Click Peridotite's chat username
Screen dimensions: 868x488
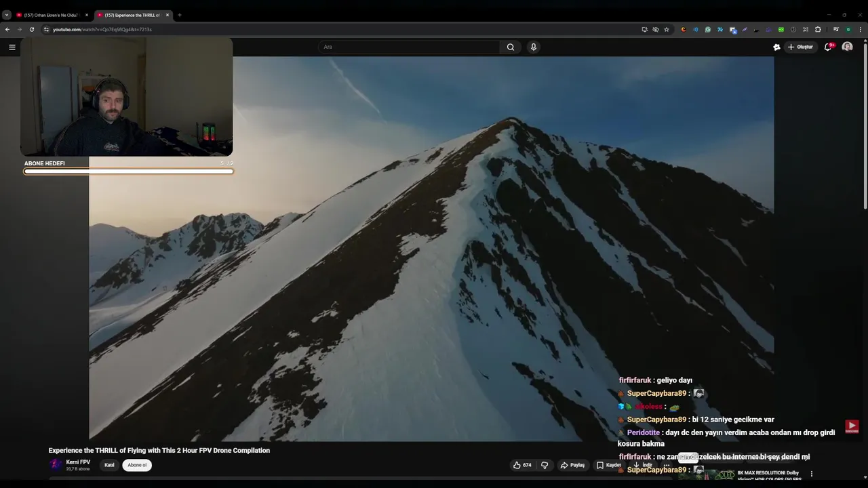(x=644, y=432)
